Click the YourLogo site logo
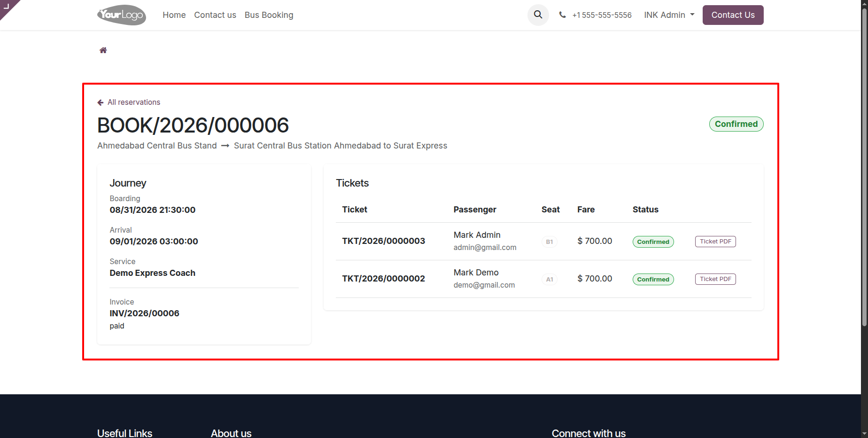Screen dimensions: 868x438 pyautogui.click(x=122, y=15)
